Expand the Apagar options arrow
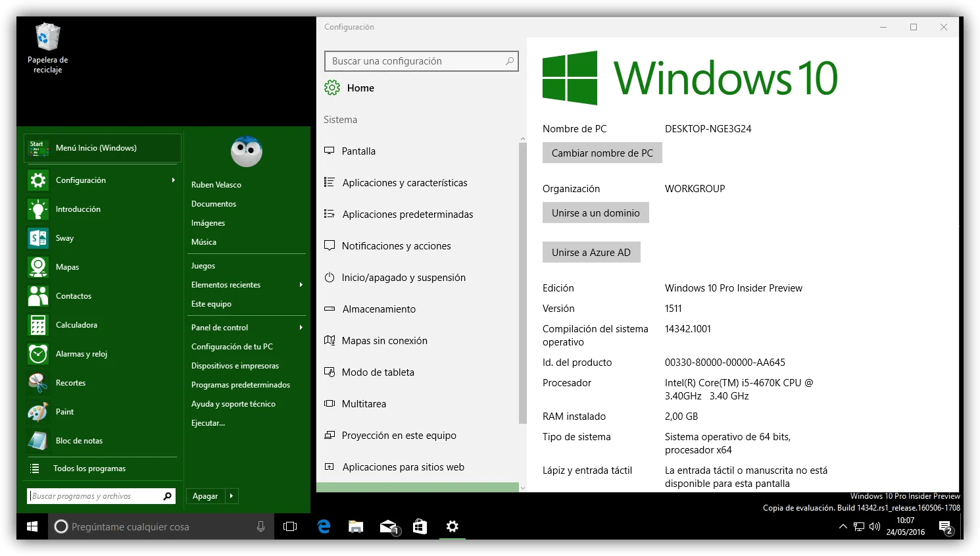 click(230, 495)
